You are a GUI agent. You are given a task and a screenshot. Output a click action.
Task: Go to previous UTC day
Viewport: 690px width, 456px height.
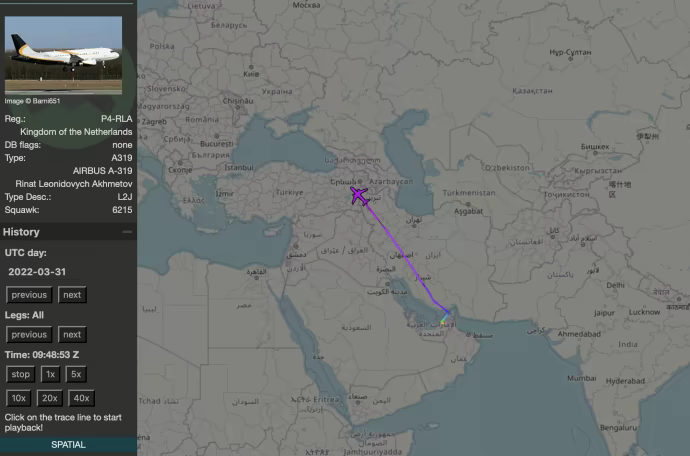point(29,295)
